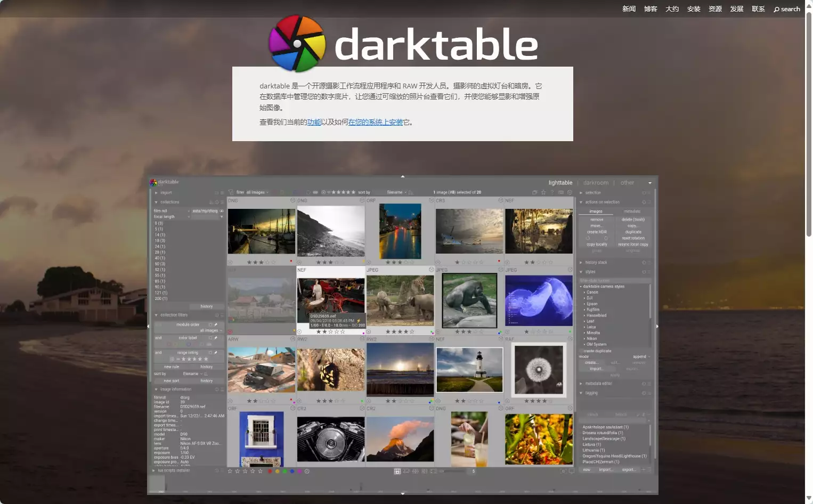Click rotate counterclockwise icon in actions on selection
Screen dimensions: 813x504
tap(588, 238)
